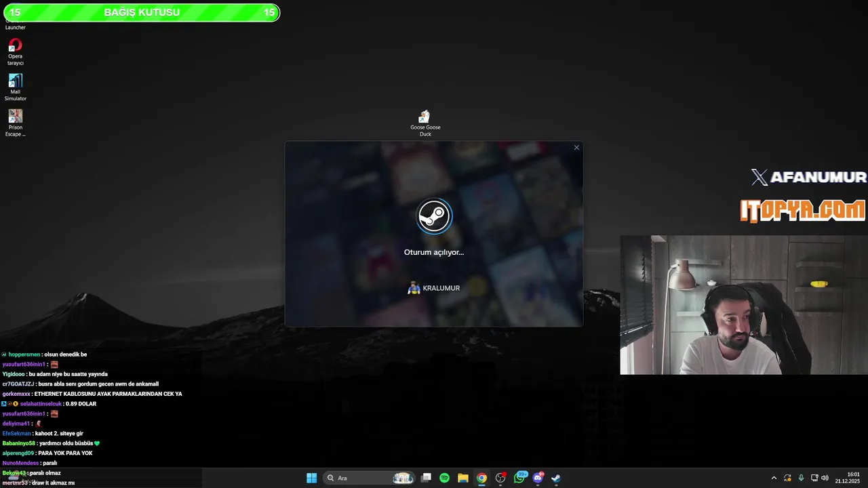
Task: Click chat username EfeSekman
Action: pyautogui.click(x=16, y=433)
